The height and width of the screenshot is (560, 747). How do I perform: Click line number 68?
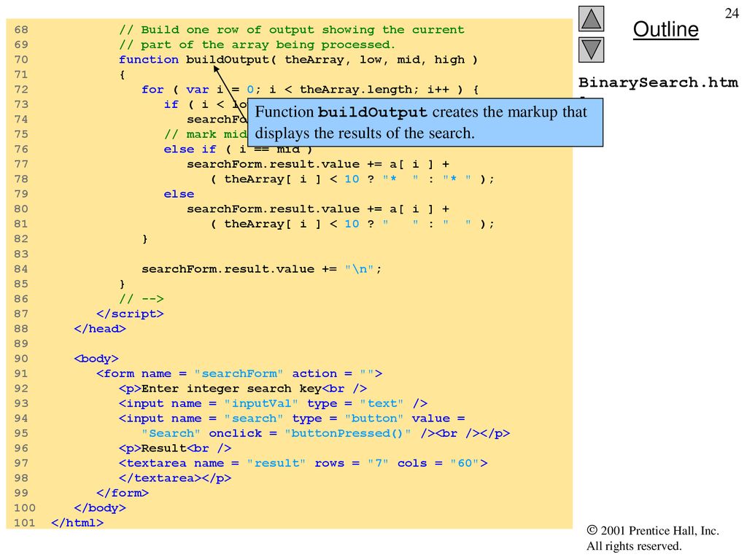point(21,29)
